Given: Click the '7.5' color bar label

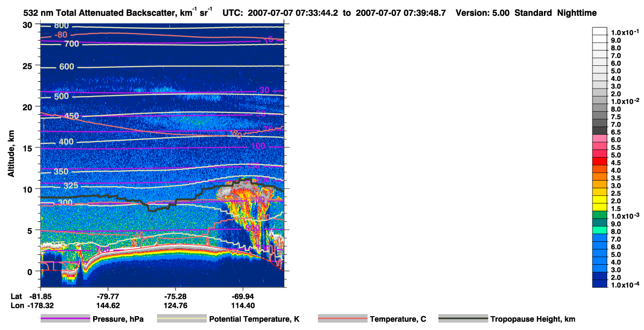Looking at the screenshot, I should coord(616,117).
